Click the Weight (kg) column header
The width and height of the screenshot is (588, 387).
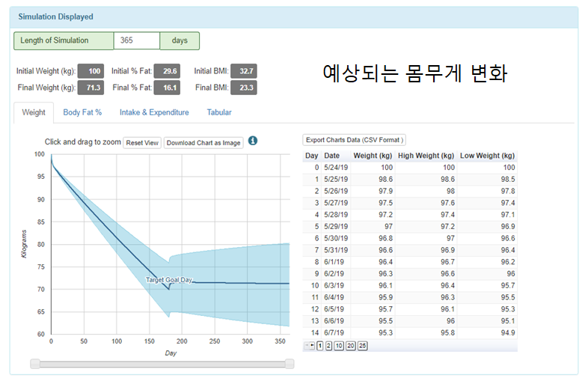pos(373,156)
